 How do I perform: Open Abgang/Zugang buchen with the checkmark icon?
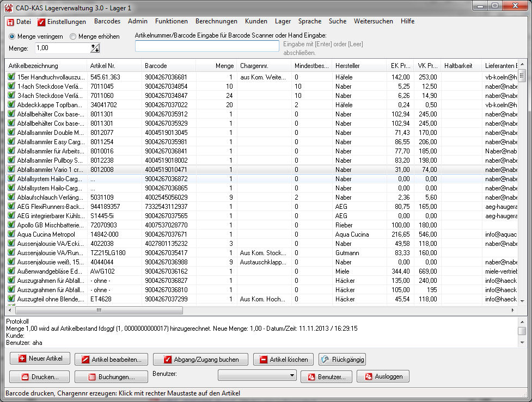(200, 360)
